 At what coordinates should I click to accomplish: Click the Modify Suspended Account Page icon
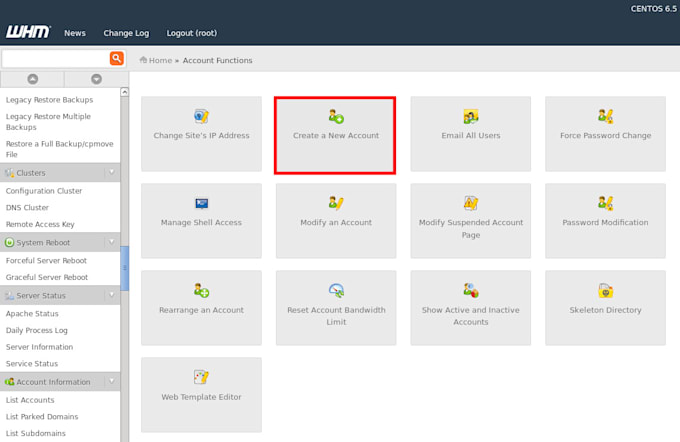pyautogui.click(x=471, y=203)
